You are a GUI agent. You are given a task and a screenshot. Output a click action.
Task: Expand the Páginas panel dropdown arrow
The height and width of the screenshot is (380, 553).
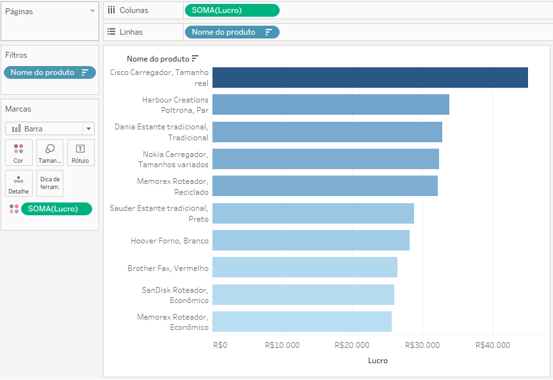click(92, 11)
